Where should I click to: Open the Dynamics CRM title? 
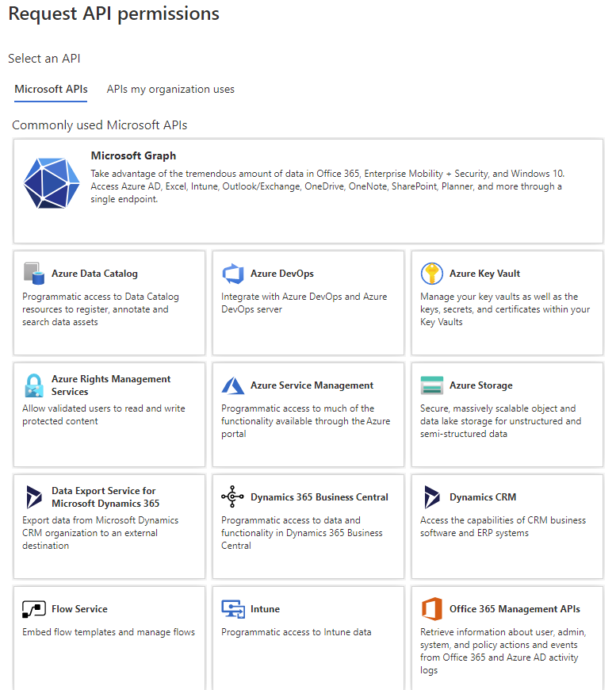tap(483, 496)
